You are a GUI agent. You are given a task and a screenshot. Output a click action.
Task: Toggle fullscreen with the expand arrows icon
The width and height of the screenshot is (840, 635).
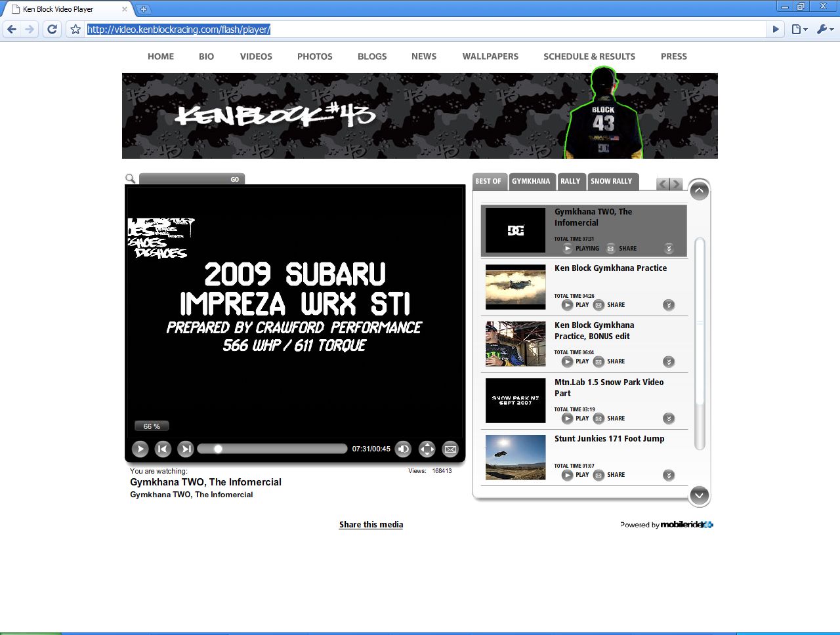pos(427,449)
